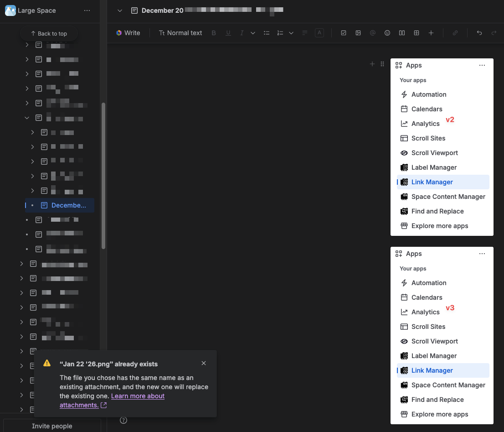Toggle italic formatting

click(242, 33)
